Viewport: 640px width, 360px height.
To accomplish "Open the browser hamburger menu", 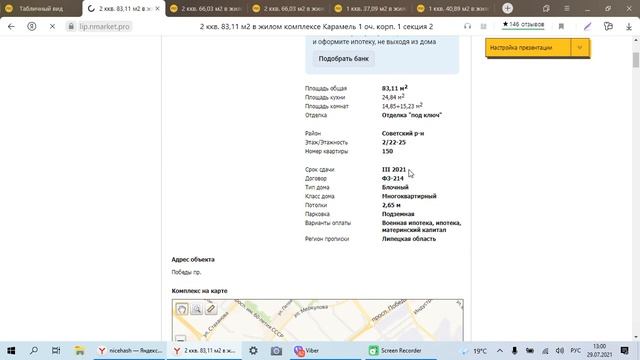I will coord(567,8).
